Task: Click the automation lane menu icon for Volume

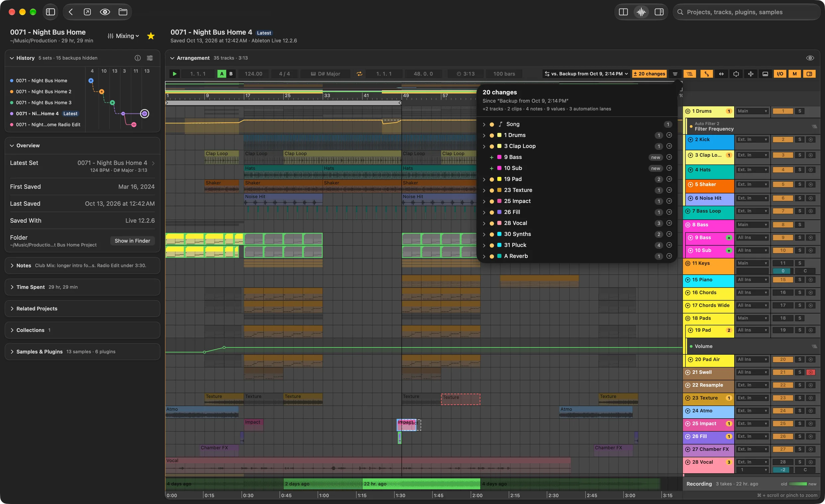Action: coord(814,346)
